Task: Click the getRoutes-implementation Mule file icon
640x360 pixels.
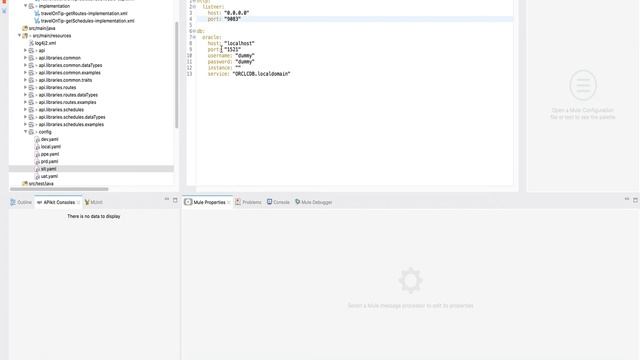Action: [37, 13]
